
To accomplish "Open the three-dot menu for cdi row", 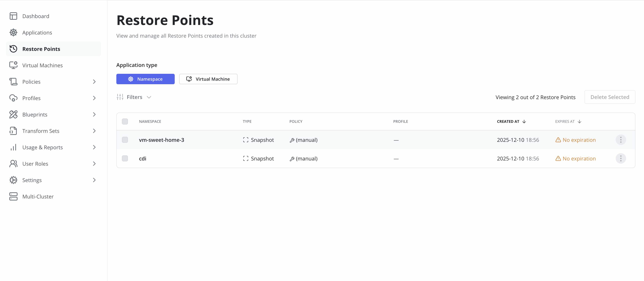I will 621,158.
